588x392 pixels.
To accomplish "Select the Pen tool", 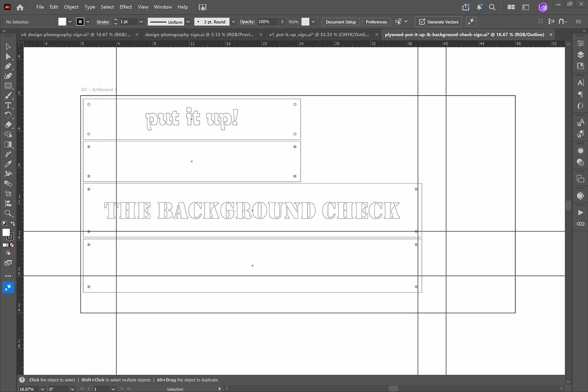I will [8, 66].
